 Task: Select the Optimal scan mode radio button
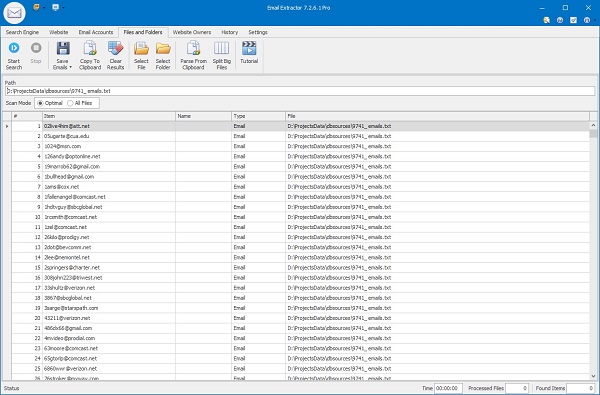click(40, 103)
